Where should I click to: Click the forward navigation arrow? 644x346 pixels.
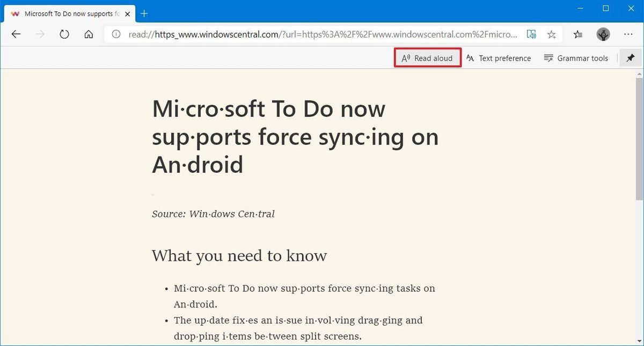(x=40, y=34)
